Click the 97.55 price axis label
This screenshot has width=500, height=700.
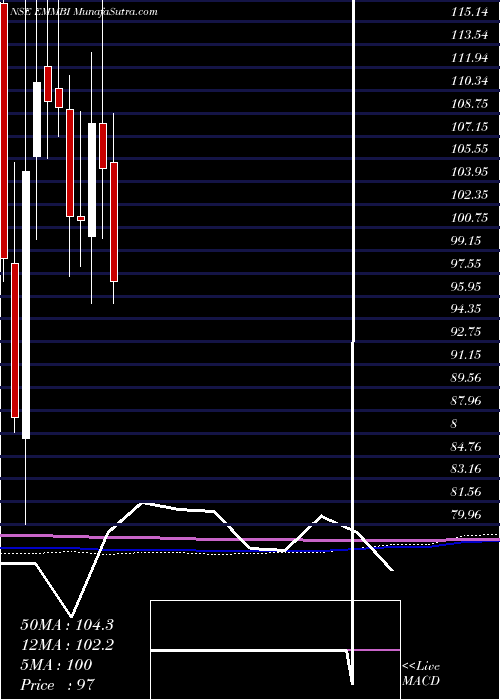pos(466,264)
